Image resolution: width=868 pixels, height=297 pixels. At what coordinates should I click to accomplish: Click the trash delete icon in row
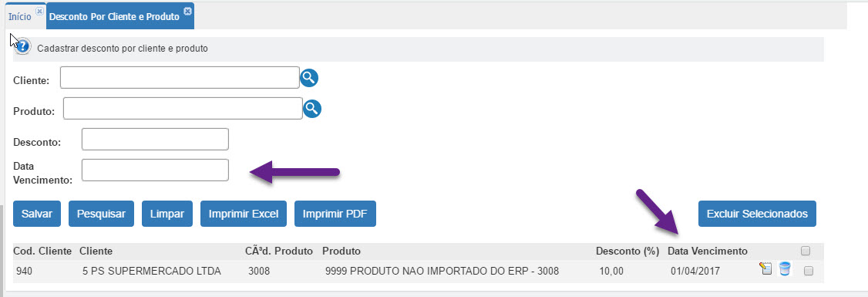(x=785, y=269)
